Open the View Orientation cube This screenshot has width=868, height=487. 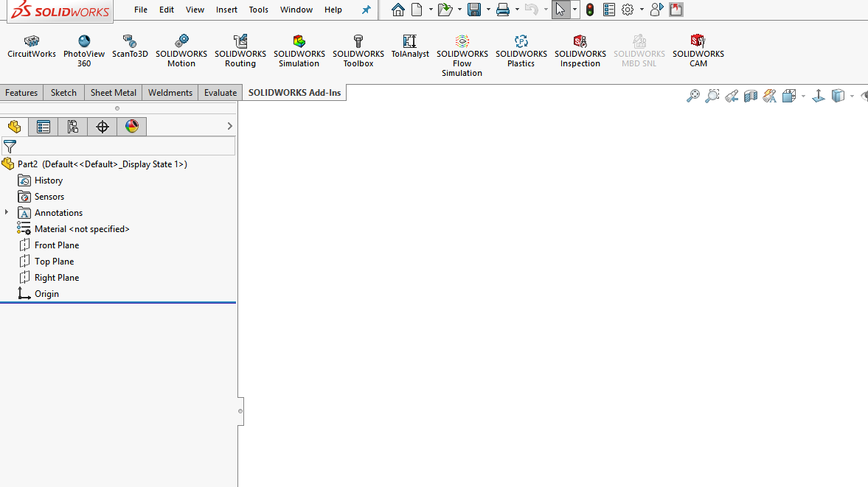click(x=789, y=97)
